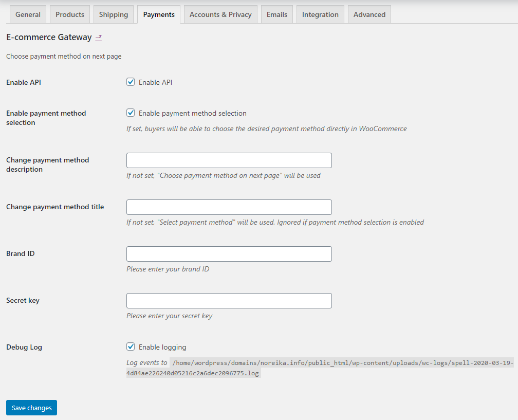Click the 'Please enter your secret key' hint

point(169,316)
